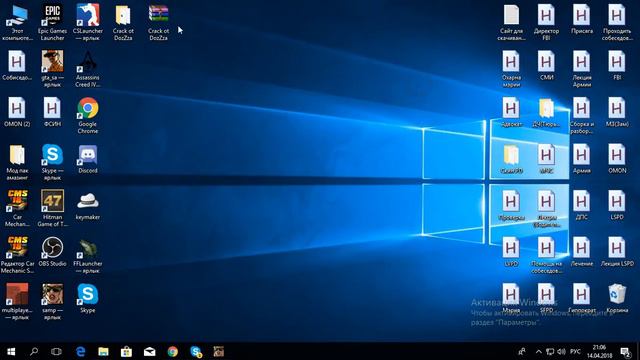Select the Hitman Game of T... shortcut

(52, 209)
